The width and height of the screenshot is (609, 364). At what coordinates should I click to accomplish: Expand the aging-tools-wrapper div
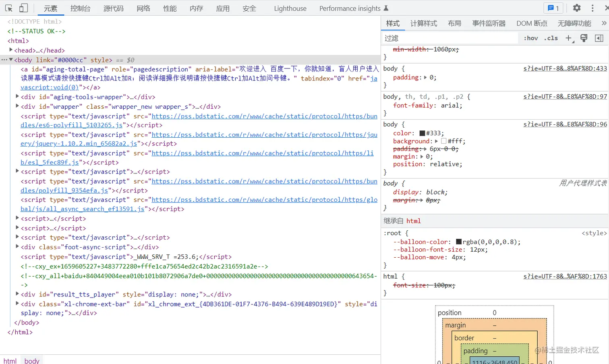[x=17, y=96]
